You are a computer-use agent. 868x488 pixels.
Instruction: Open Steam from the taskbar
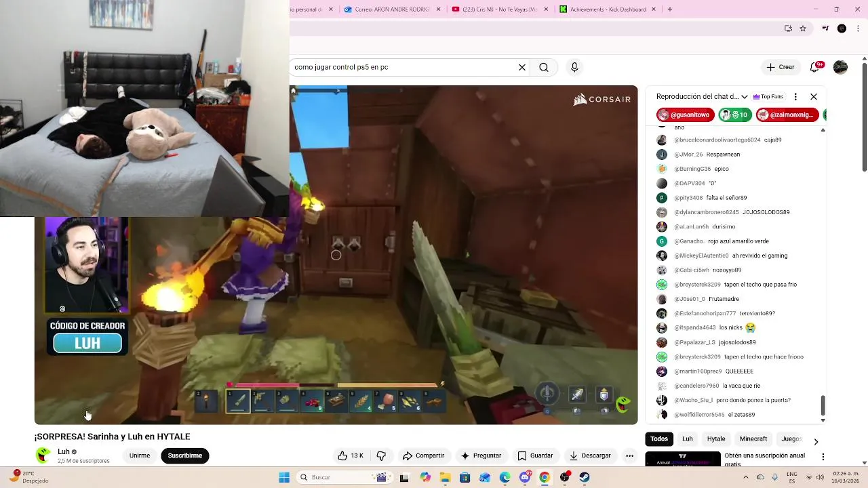[x=585, y=477]
